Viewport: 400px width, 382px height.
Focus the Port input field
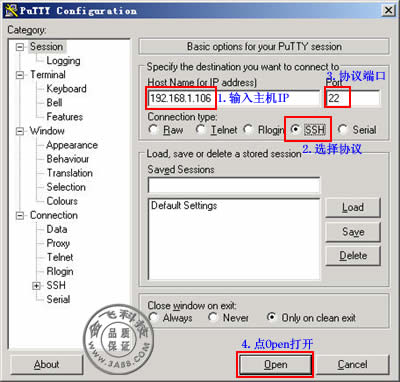353,98
